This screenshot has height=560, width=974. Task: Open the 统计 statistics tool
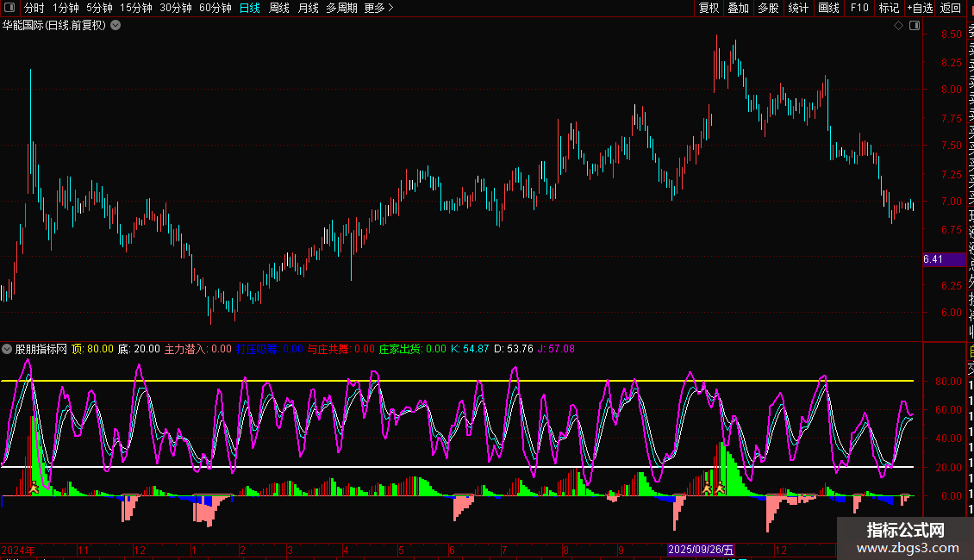click(798, 8)
